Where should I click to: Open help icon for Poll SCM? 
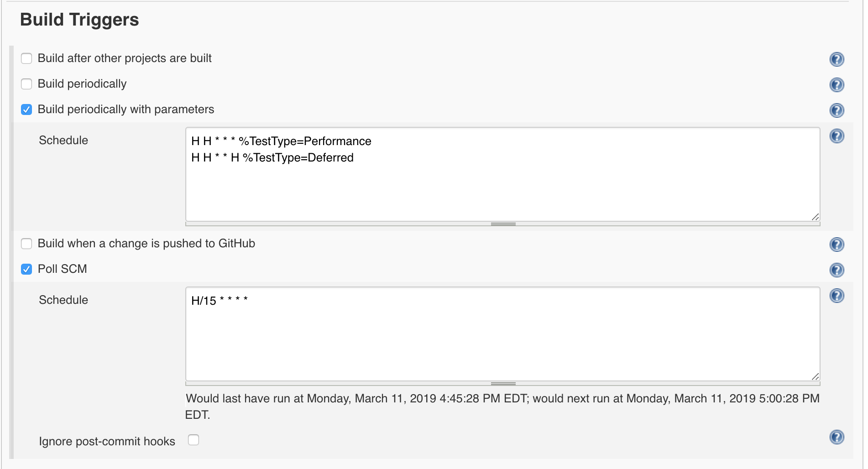(x=837, y=270)
